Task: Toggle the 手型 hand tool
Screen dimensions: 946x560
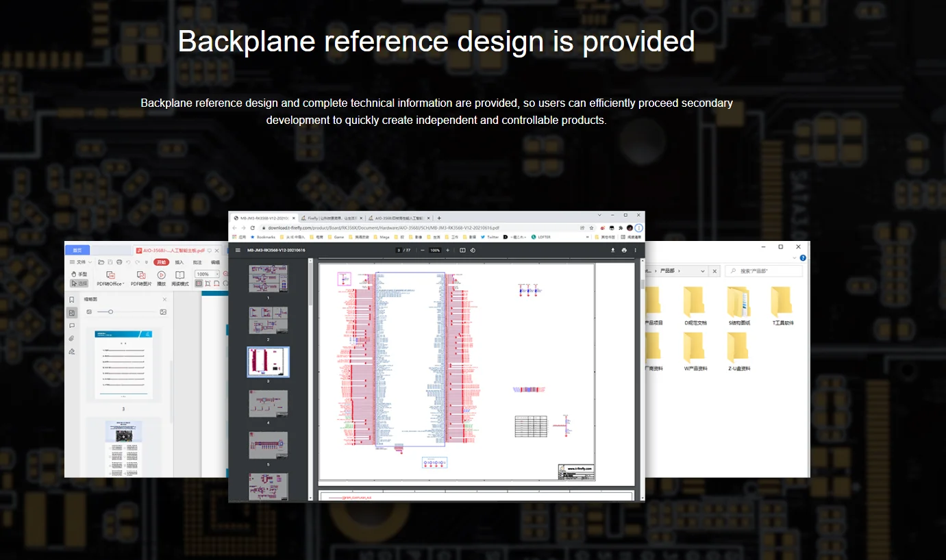Action: click(x=79, y=274)
